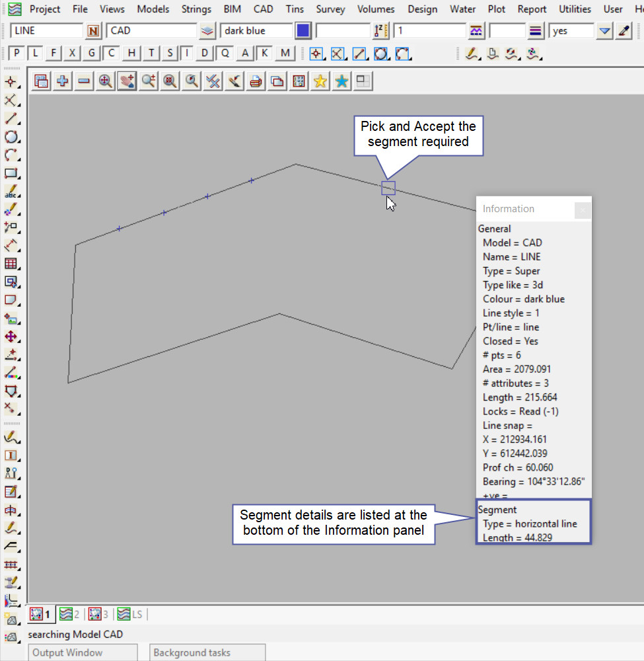Select the abc text creation tool
The image size is (644, 661).
click(x=11, y=192)
